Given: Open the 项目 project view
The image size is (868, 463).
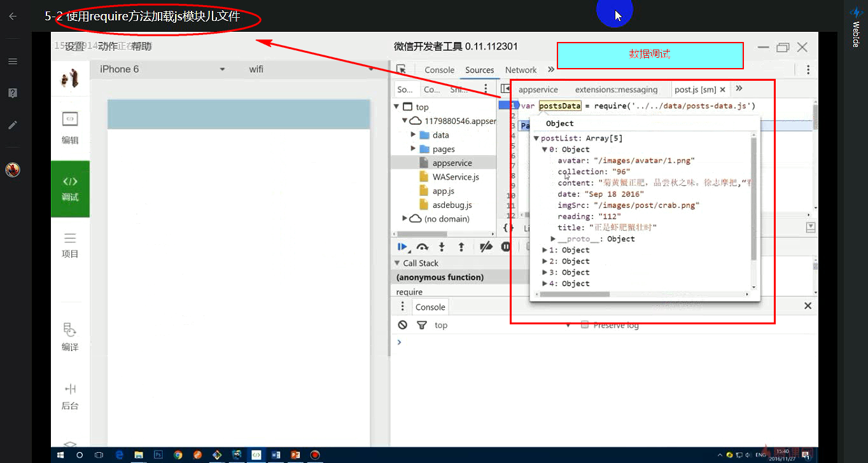Looking at the screenshot, I should [x=70, y=245].
